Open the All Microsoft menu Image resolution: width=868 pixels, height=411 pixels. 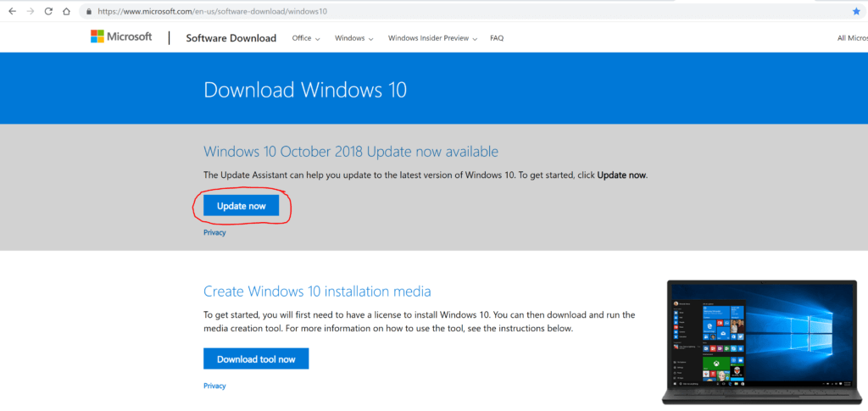point(853,38)
